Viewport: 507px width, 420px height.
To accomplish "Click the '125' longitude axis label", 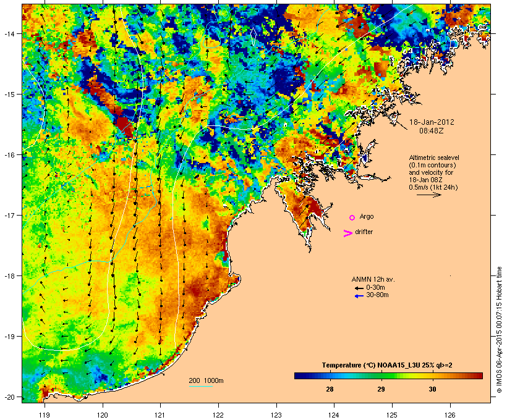I will tap(392, 415).
